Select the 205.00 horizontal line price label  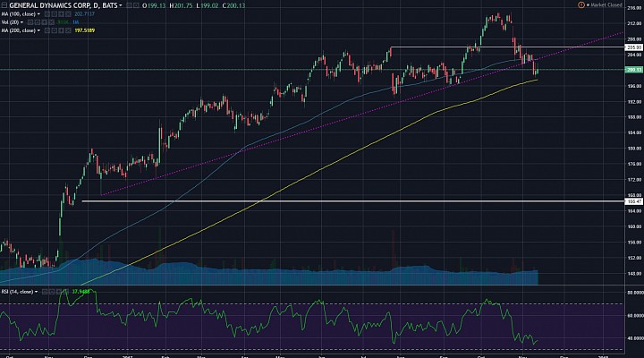click(633, 47)
